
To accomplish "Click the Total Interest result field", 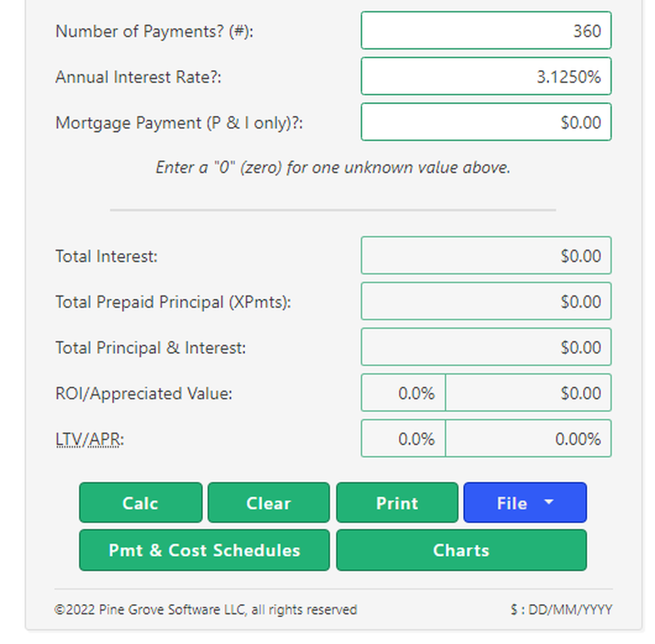I will pyautogui.click(x=485, y=256).
